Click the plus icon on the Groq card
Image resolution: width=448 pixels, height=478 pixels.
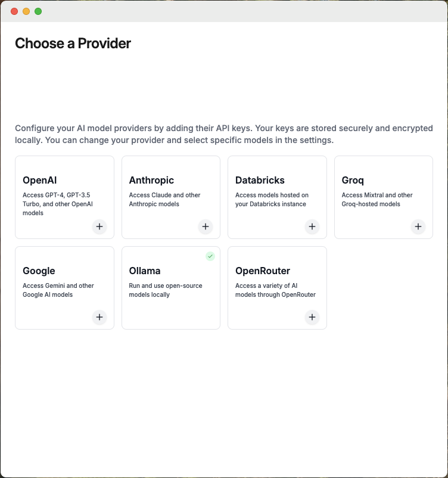click(x=418, y=226)
